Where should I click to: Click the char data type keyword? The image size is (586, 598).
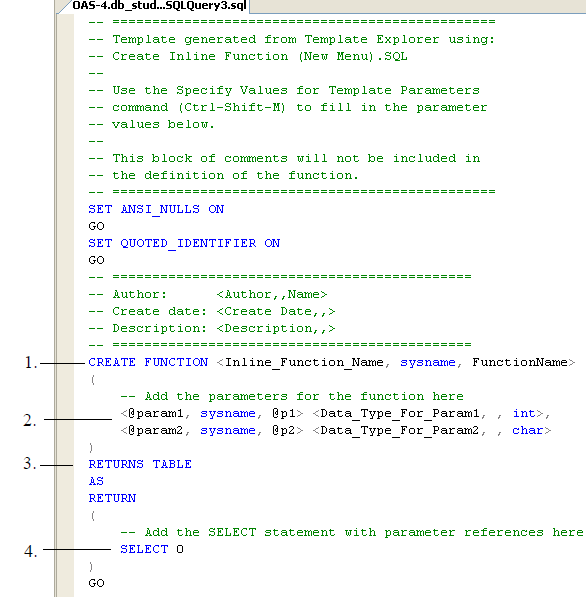point(528,430)
